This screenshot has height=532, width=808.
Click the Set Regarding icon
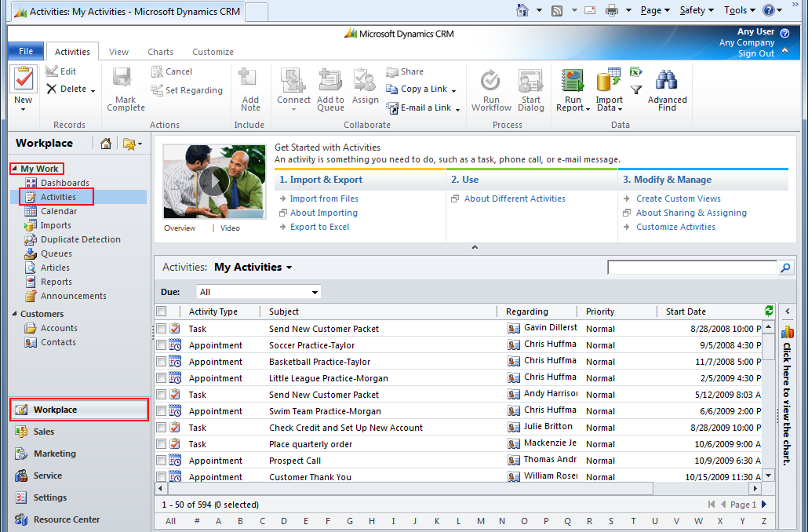(157, 90)
